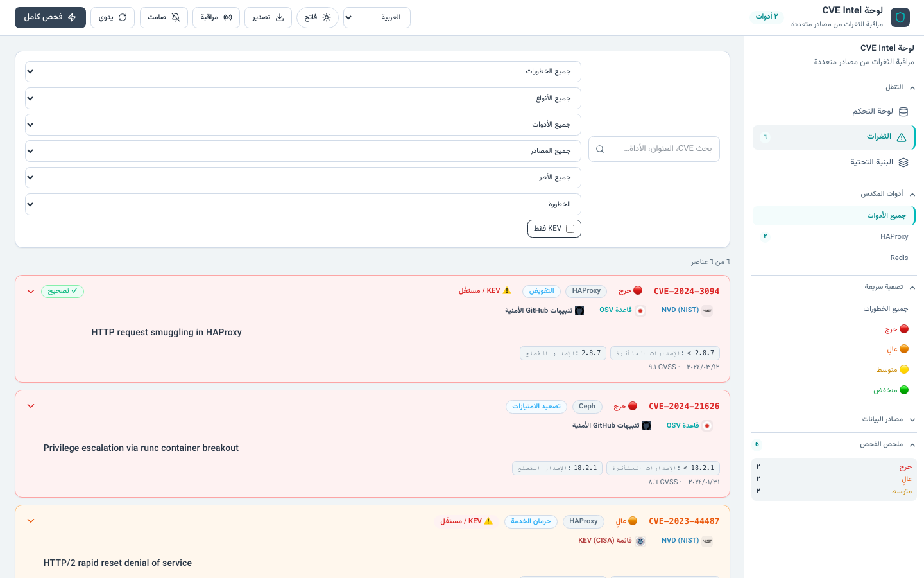The image size is (924, 578).
Task: Click the vulnerabilities warning triangle icon
Action: [902, 137]
